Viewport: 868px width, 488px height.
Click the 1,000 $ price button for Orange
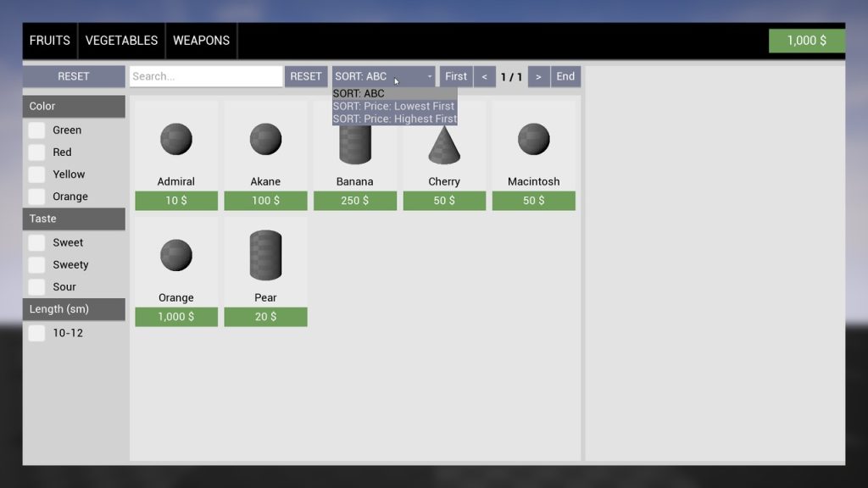pyautogui.click(x=176, y=317)
